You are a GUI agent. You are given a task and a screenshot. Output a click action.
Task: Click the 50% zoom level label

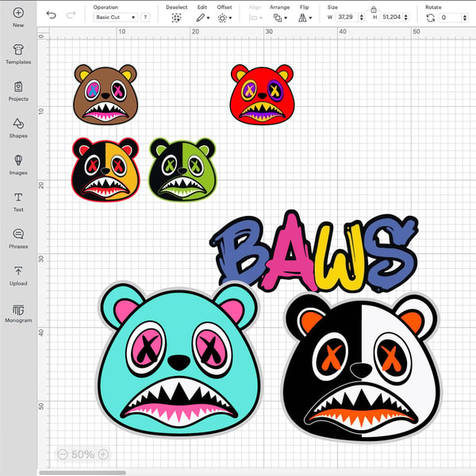(83, 454)
